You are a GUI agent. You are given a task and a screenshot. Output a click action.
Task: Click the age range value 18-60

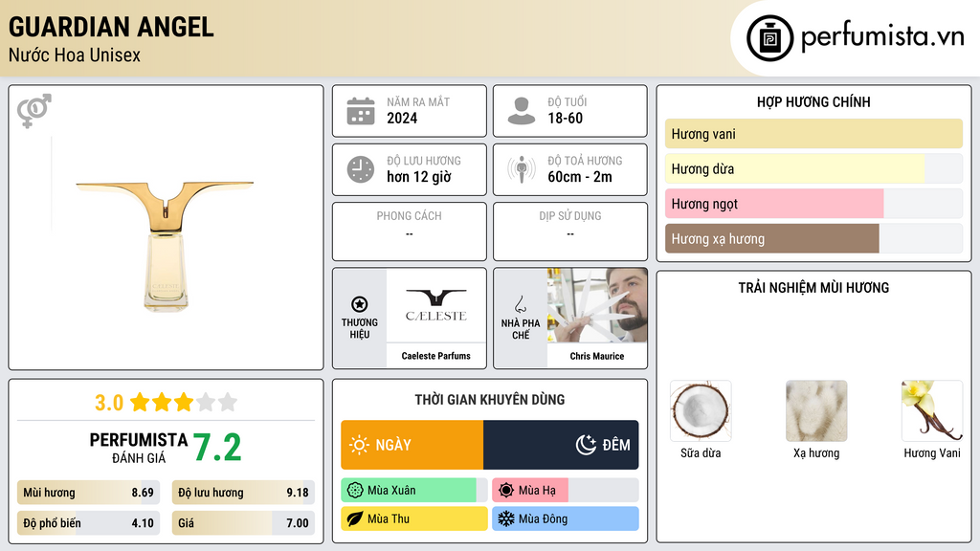pyautogui.click(x=565, y=118)
